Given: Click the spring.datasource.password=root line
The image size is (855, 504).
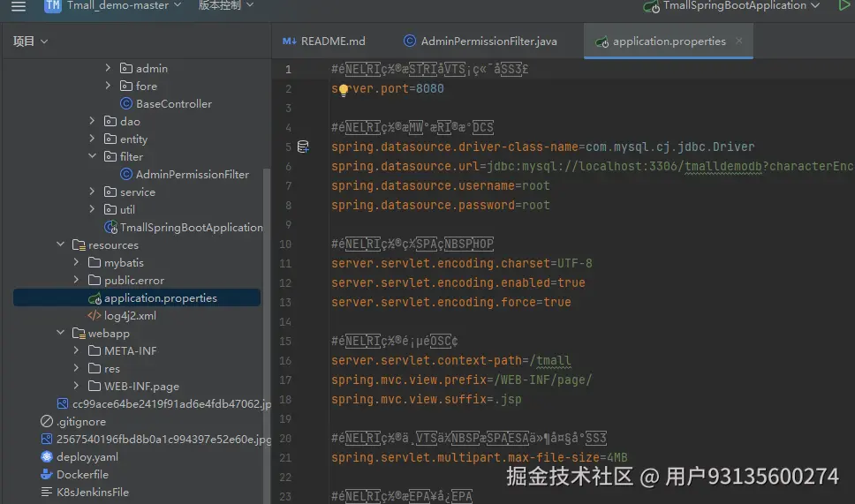Looking at the screenshot, I should [x=440, y=205].
